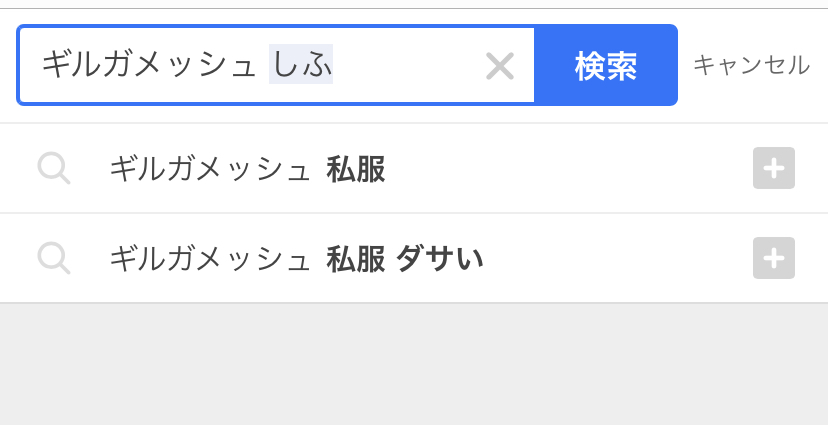Image resolution: width=828 pixels, height=425 pixels.
Task: Choose the ギルガメッシュ 私服 ダサい suggestion
Action: click(296, 259)
